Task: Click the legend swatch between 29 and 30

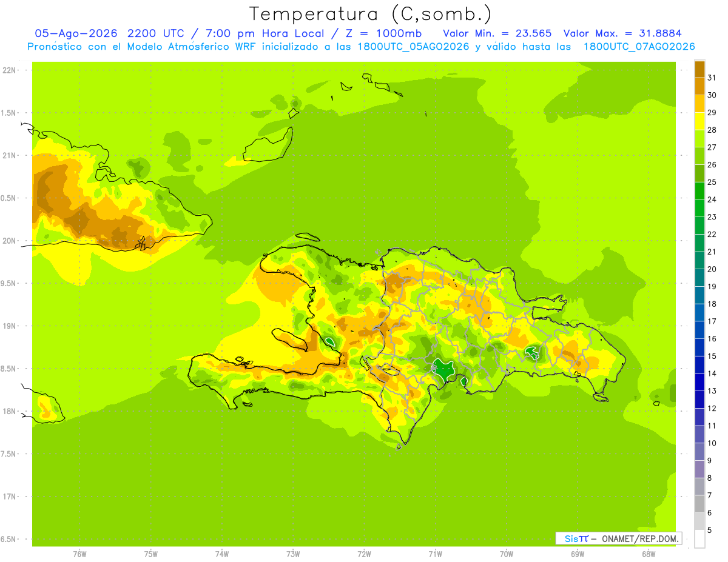Action: (x=699, y=104)
